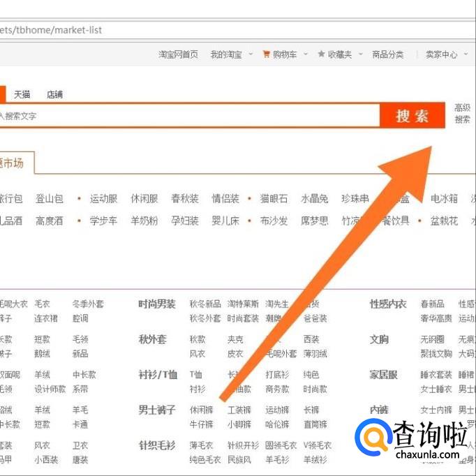Open the 席梦思 link
The image size is (476, 476).
coord(315,221)
